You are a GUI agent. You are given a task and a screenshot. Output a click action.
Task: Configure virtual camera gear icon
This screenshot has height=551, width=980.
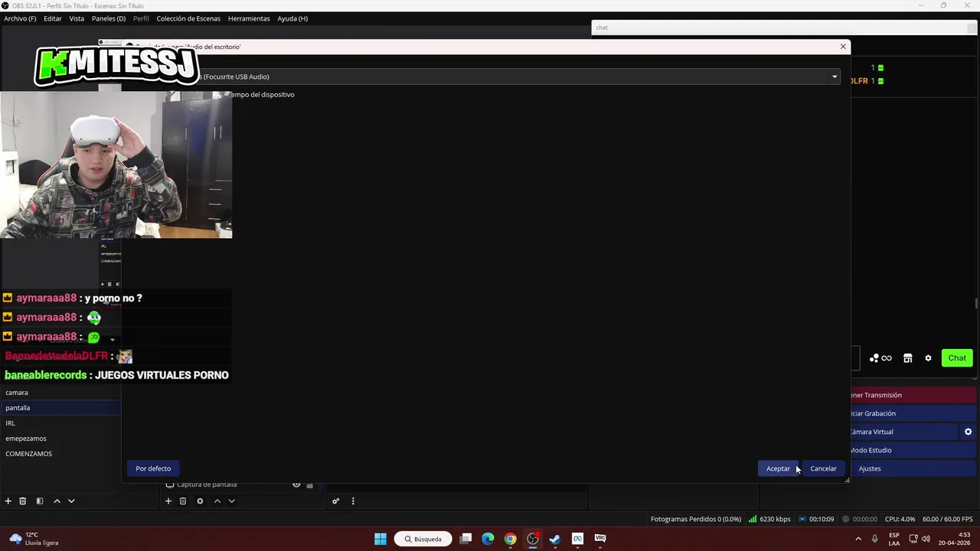pyautogui.click(x=968, y=432)
